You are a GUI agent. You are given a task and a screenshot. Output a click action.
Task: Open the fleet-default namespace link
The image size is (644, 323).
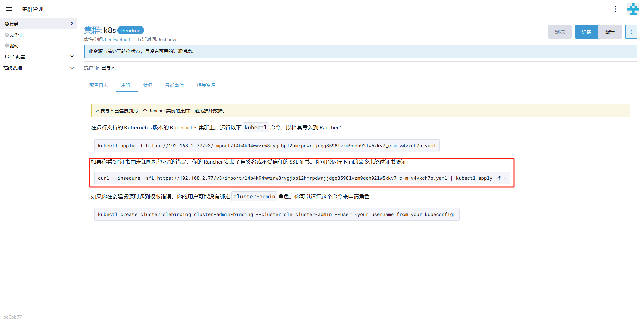117,39
